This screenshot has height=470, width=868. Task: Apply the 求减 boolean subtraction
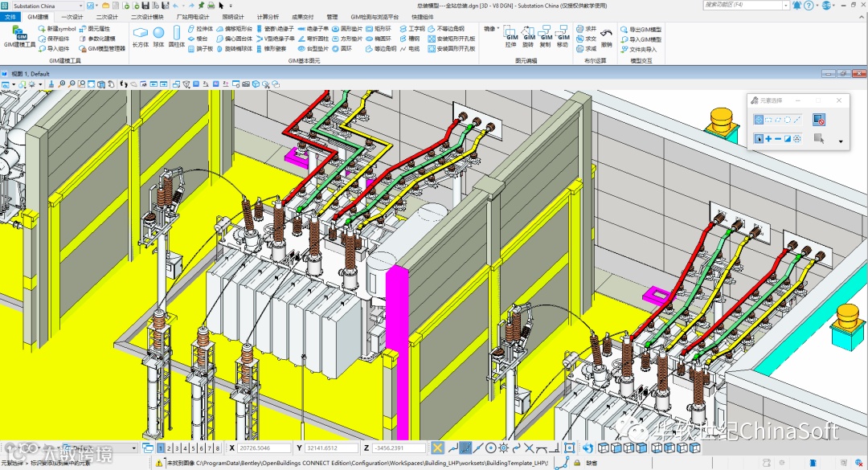[586, 49]
